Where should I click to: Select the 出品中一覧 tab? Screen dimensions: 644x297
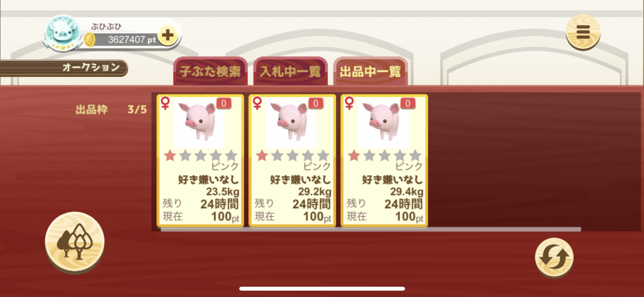(x=370, y=71)
